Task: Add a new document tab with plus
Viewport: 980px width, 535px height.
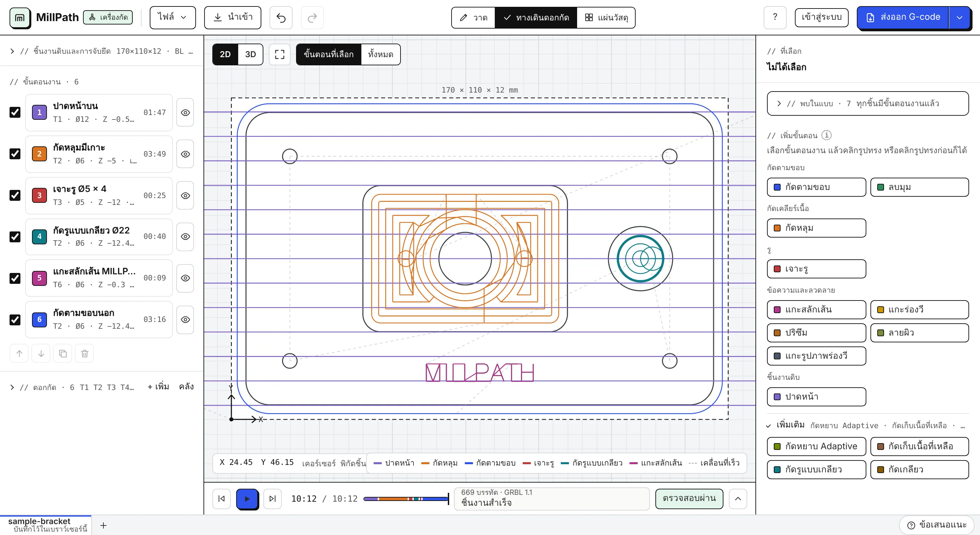Action: 103,525
